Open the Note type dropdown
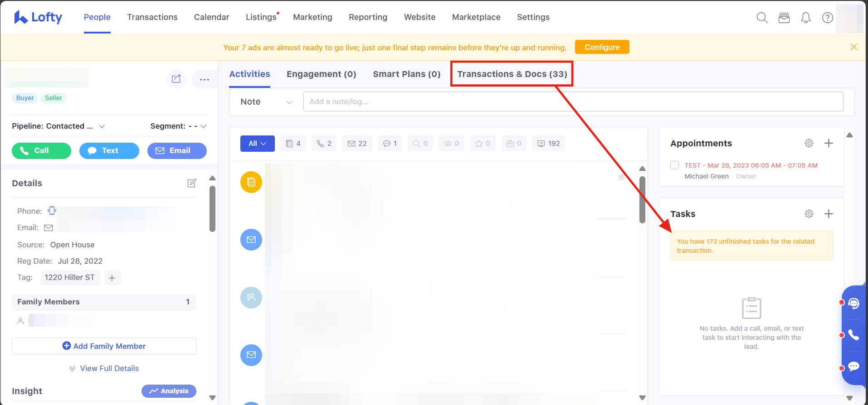The width and height of the screenshot is (868, 405). (266, 102)
